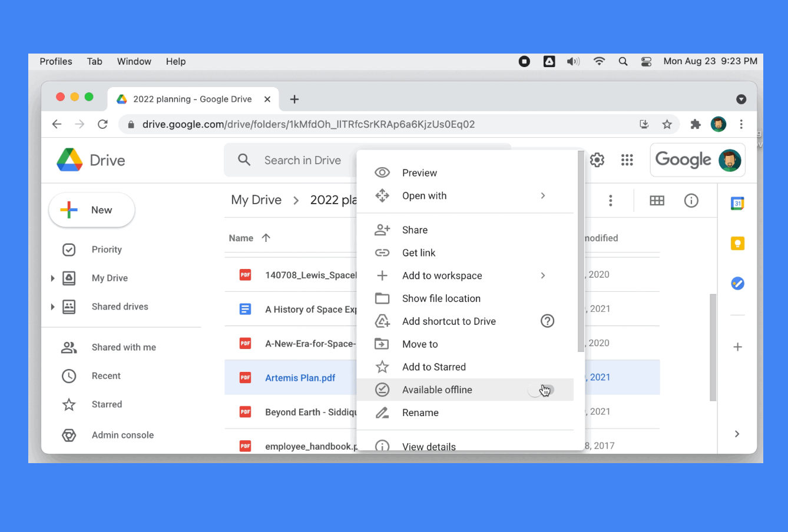
Task: Open a new browser tab
Action: tap(294, 99)
